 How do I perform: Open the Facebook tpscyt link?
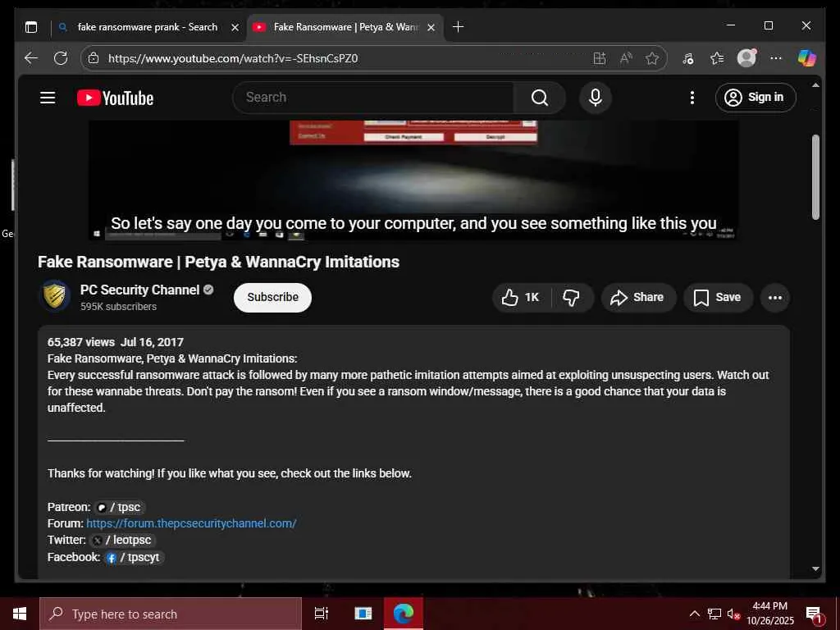pyautogui.click(x=134, y=557)
